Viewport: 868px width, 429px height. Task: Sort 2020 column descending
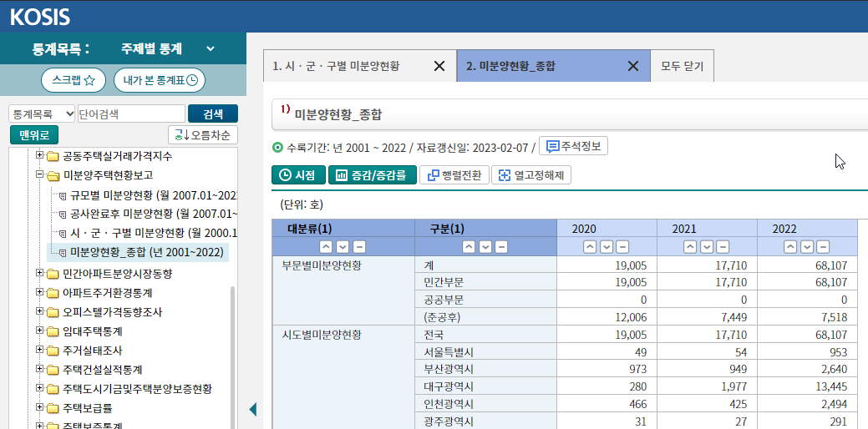point(607,247)
